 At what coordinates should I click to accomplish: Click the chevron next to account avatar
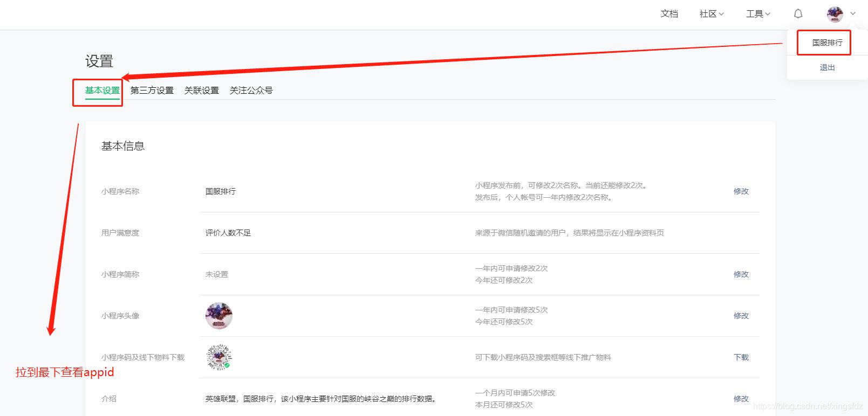pyautogui.click(x=853, y=14)
